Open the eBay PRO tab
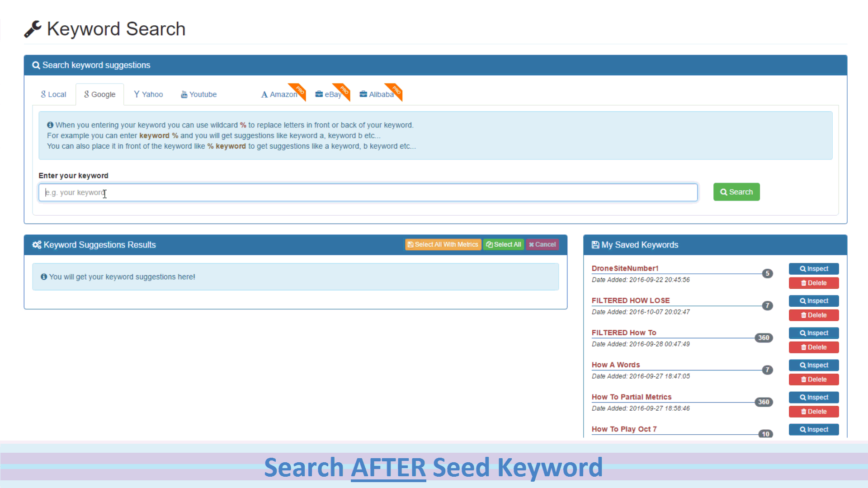This screenshot has height=488, width=868. click(329, 94)
